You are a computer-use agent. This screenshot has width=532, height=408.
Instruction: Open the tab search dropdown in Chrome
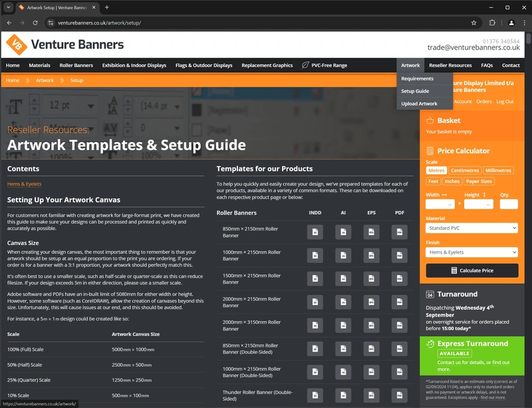point(8,7)
